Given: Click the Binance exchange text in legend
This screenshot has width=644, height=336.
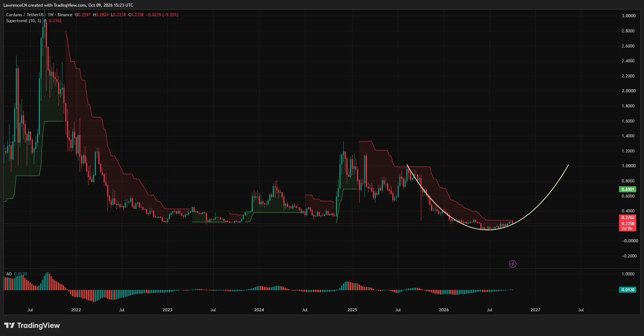Looking at the screenshot, I should pyautogui.click(x=65, y=15).
